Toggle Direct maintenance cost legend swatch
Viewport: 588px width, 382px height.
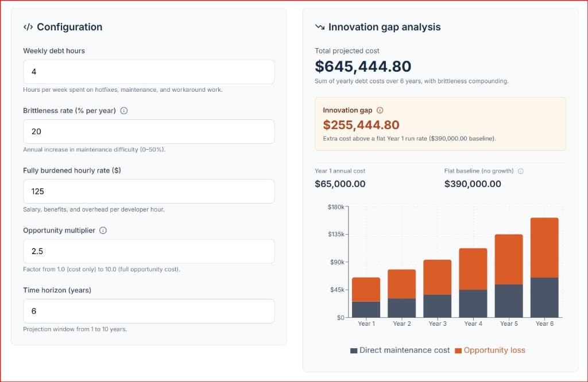pyautogui.click(x=354, y=350)
